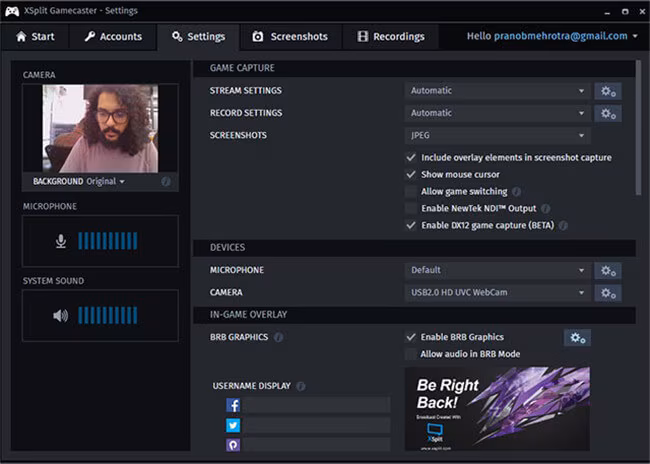
Task: Click the microphone level meter bars
Action: 108,241
